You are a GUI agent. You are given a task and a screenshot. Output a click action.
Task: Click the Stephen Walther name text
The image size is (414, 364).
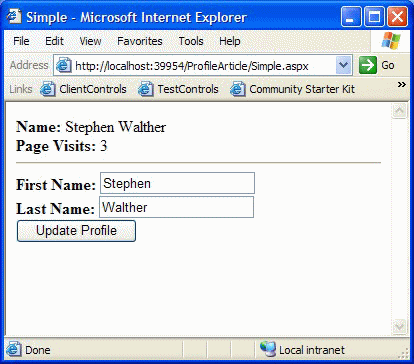115,127
